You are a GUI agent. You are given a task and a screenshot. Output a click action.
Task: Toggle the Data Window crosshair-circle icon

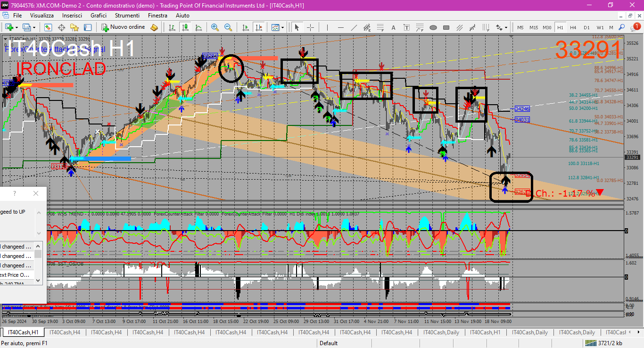[61, 27]
